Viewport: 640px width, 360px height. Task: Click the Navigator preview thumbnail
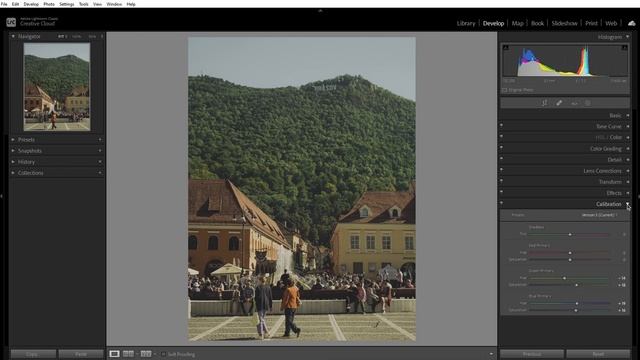click(57, 87)
